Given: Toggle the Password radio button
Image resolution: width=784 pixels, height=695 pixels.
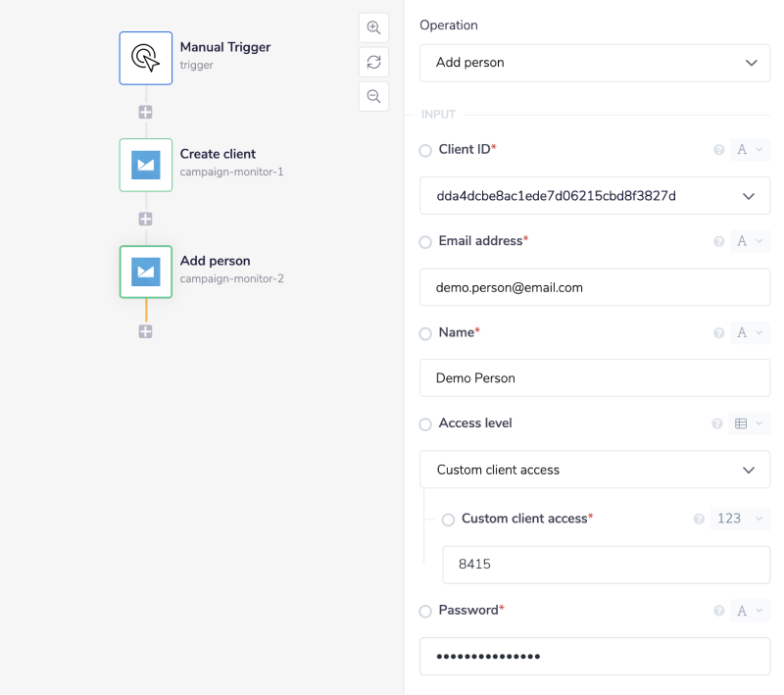Looking at the screenshot, I should click(425, 612).
